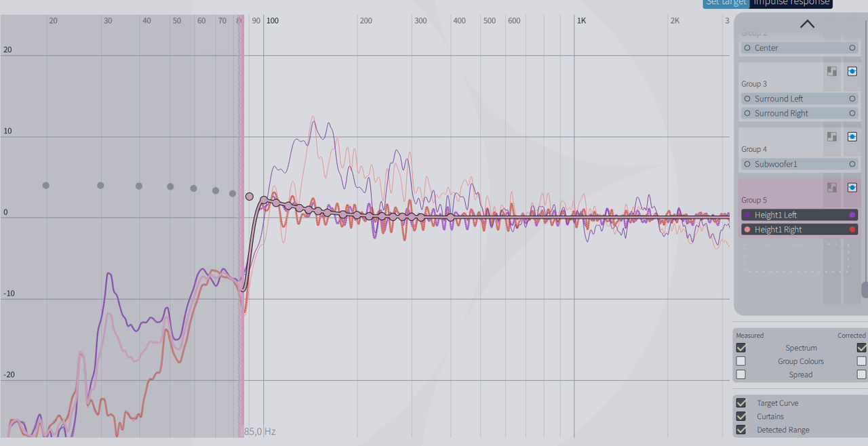The height and width of the screenshot is (446, 868).
Task: Select the Height1 Right channel
Action: pyautogui.click(x=800, y=230)
